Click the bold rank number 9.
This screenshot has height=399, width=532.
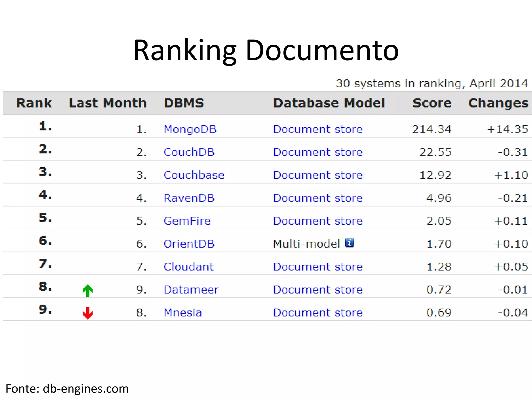point(45,309)
